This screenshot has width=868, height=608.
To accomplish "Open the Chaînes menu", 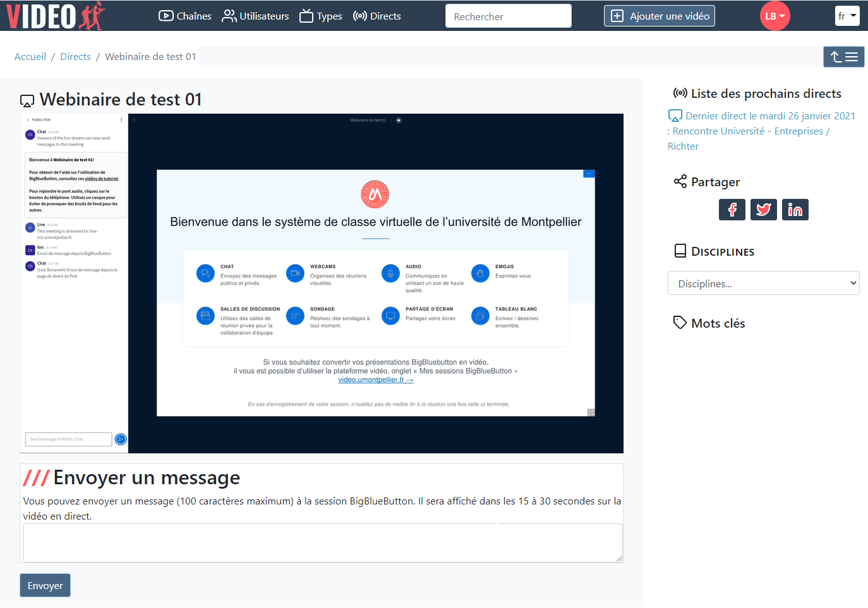I will [185, 16].
